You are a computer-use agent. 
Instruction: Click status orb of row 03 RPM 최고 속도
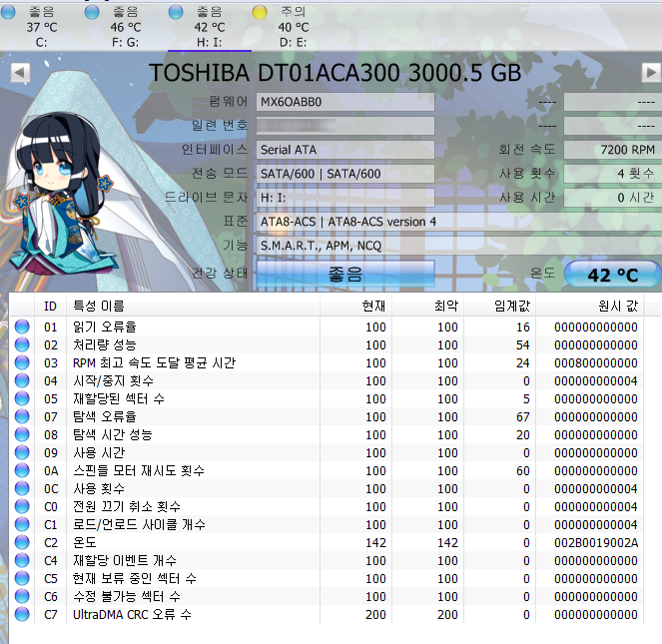pos(22,362)
